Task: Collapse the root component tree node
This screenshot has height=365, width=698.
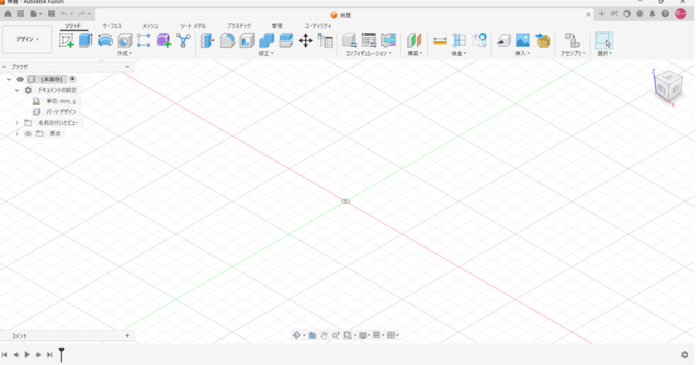Action: coord(9,79)
